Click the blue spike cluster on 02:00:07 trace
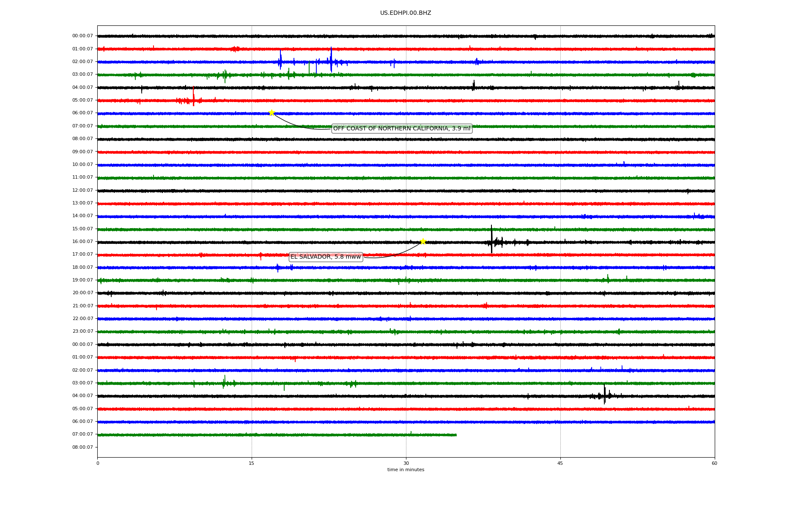 coord(331,59)
